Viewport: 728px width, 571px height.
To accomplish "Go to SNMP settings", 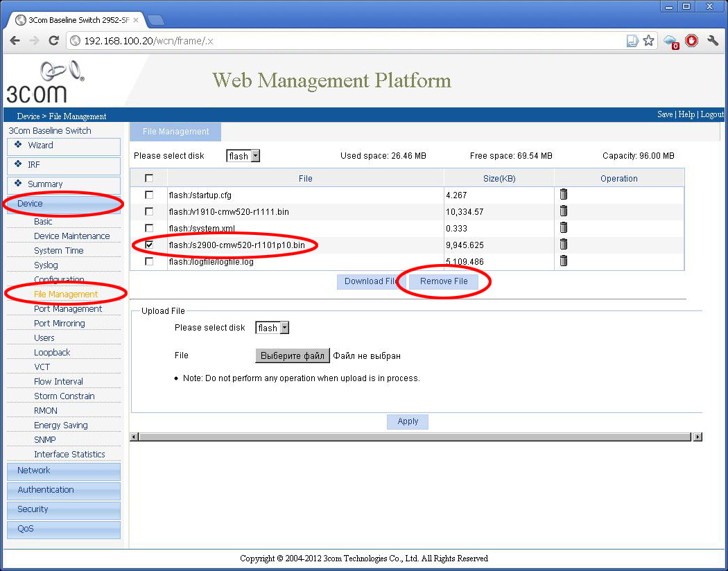I will pyautogui.click(x=44, y=440).
